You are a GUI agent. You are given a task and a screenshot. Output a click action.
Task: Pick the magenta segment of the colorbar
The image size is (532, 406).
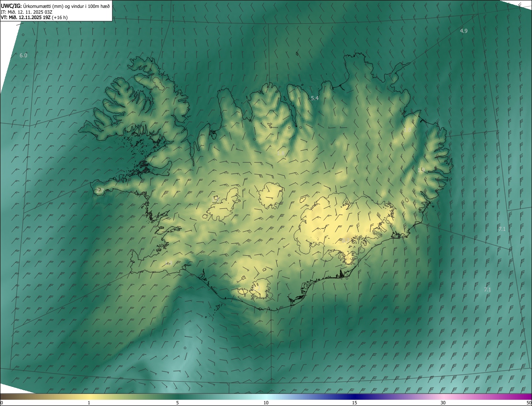pyautogui.click(x=515, y=396)
